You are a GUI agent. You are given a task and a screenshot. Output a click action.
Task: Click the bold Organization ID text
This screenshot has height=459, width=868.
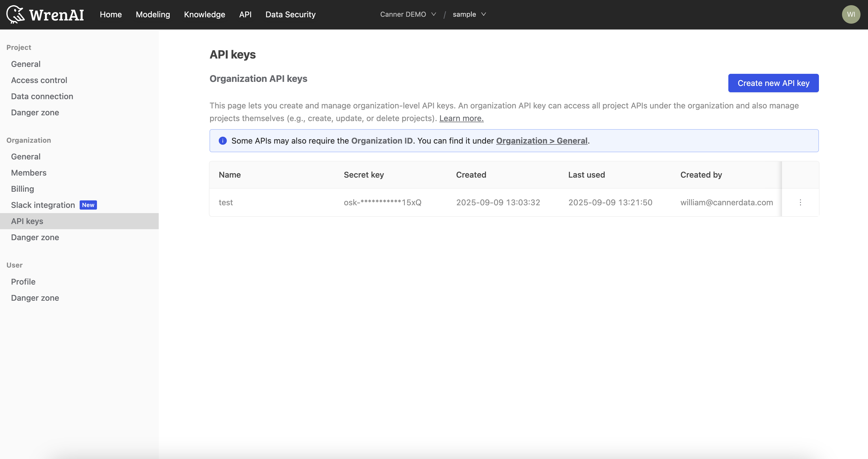pos(382,141)
